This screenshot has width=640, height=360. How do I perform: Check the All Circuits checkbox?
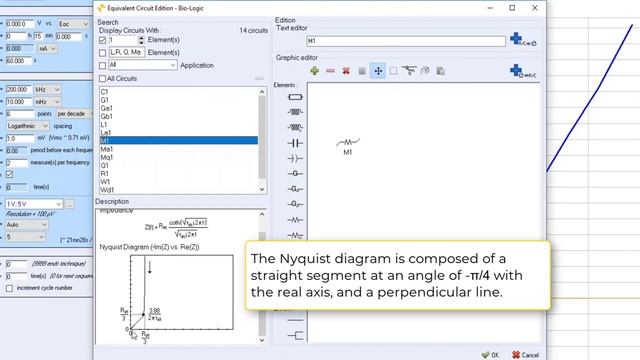102,78
